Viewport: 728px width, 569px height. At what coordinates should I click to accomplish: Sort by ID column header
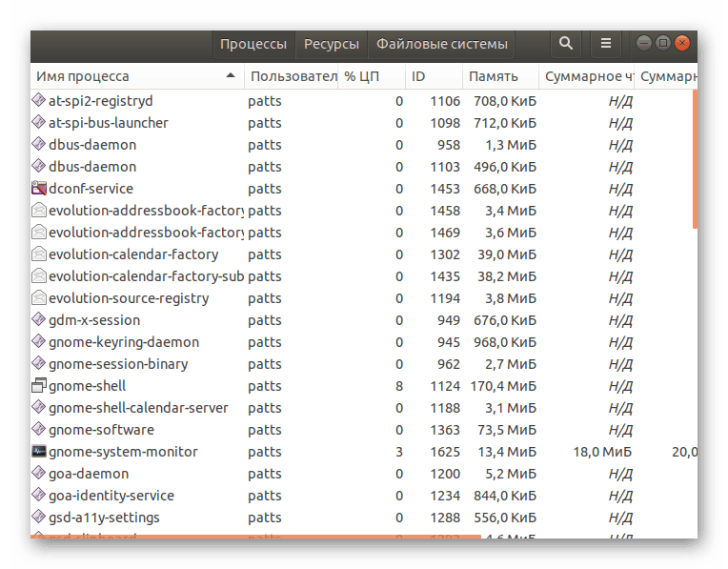click(x=435, y=76)
